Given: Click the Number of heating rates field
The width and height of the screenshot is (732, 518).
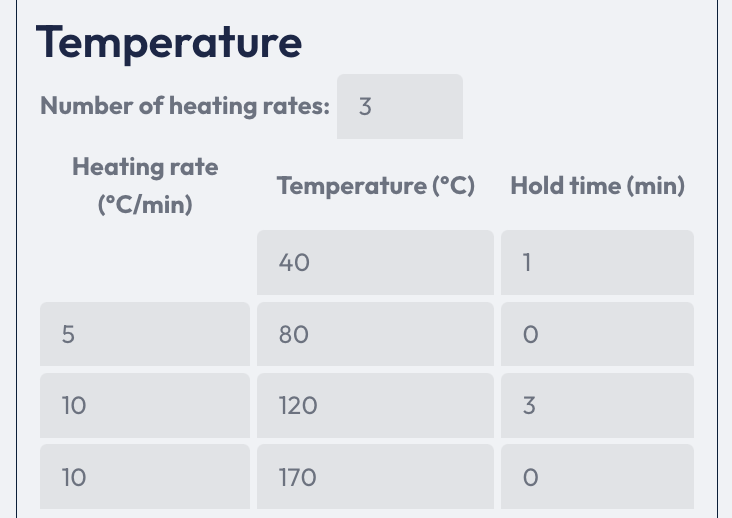Looking at the screenshot, I should coord(399,106).
